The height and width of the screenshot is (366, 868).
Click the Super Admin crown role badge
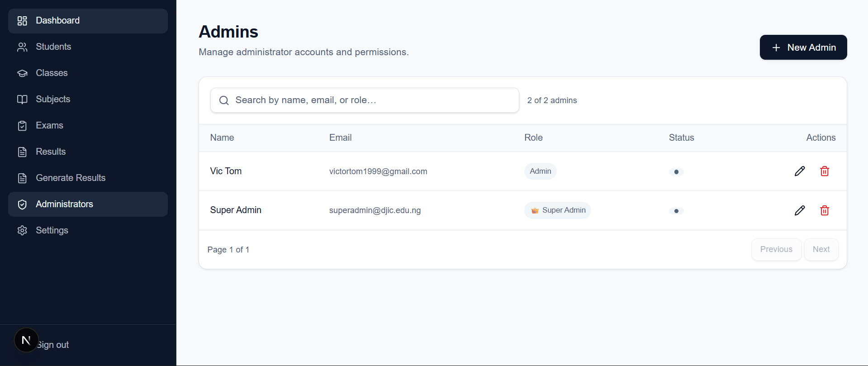558,210
